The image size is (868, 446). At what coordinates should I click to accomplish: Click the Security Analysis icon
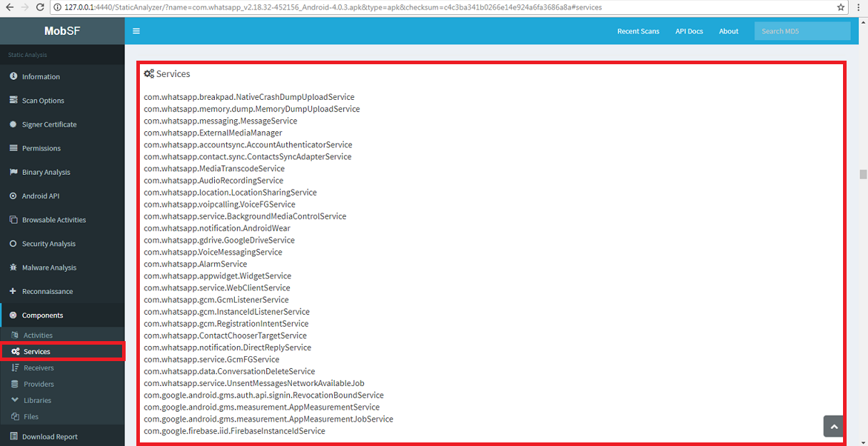click(14, 243)
